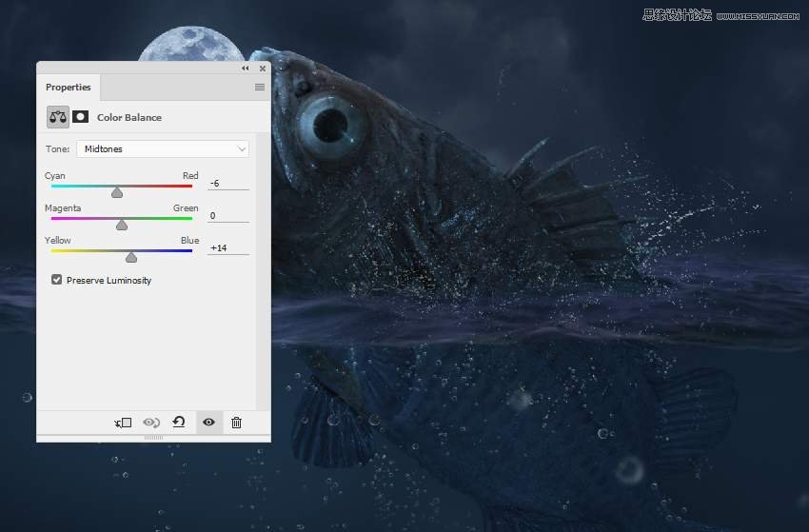The width and height of the screenshot is (809, 532).
Task: Click the Magenta-Green value field
Action: [227, 215]
